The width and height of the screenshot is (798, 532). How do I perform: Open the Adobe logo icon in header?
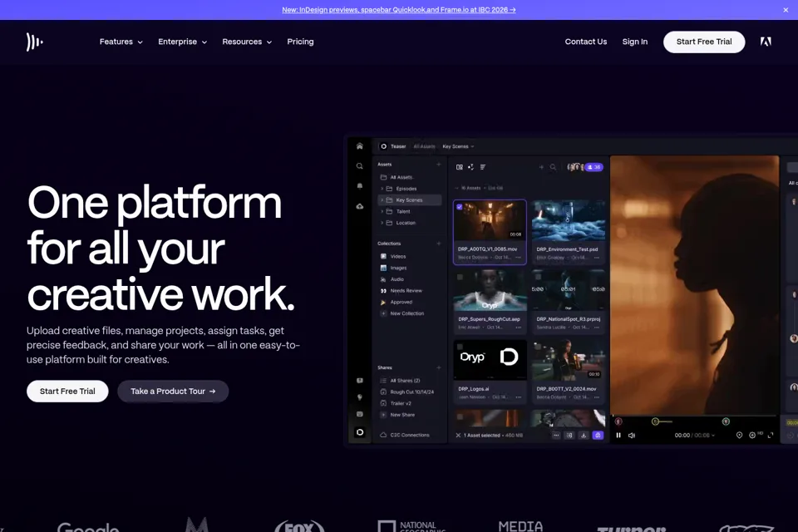pos(766,42)
